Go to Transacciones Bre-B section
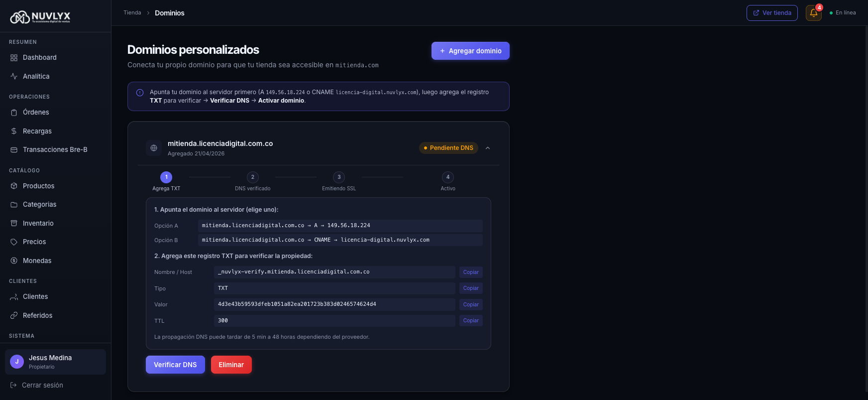Screen dimensions: 868x400 [x=55, y=149]
